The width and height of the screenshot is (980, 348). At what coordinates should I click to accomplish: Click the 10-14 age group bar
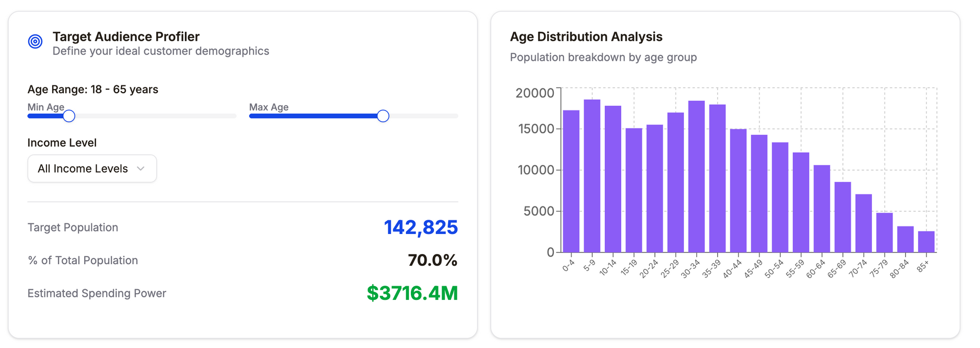[x=613, y=179]
